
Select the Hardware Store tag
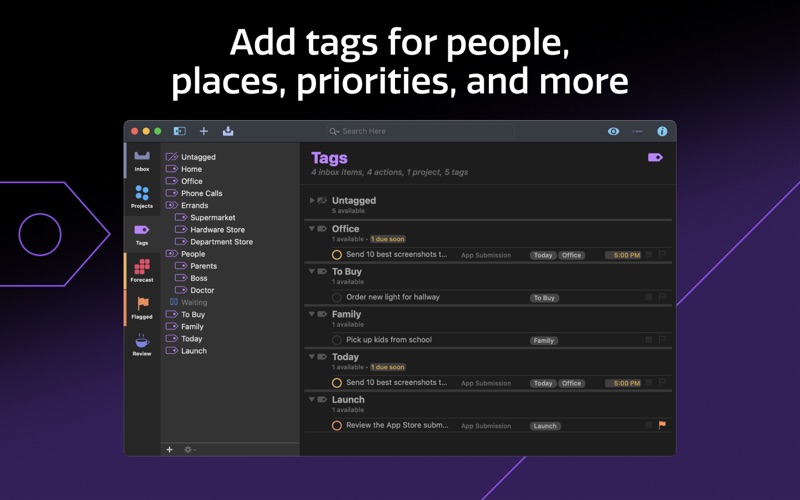pos(217,230)
